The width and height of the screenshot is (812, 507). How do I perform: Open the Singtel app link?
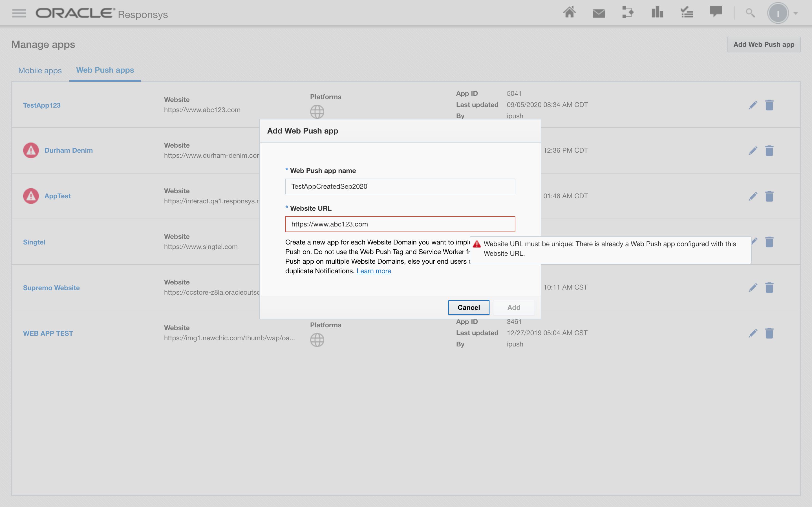34,242
